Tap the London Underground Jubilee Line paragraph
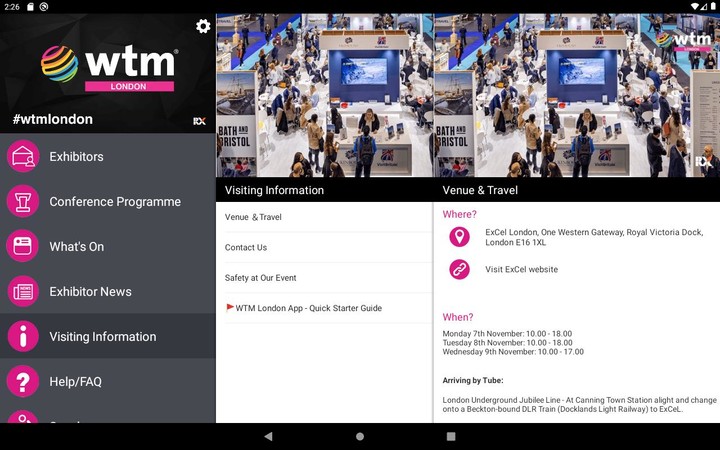The image size is (720, 450). [579, 405]
